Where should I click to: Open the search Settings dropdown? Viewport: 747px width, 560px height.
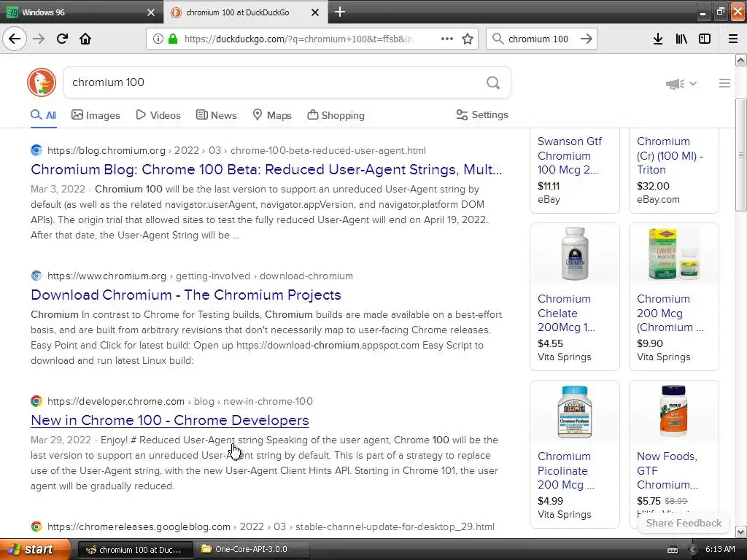482,114
